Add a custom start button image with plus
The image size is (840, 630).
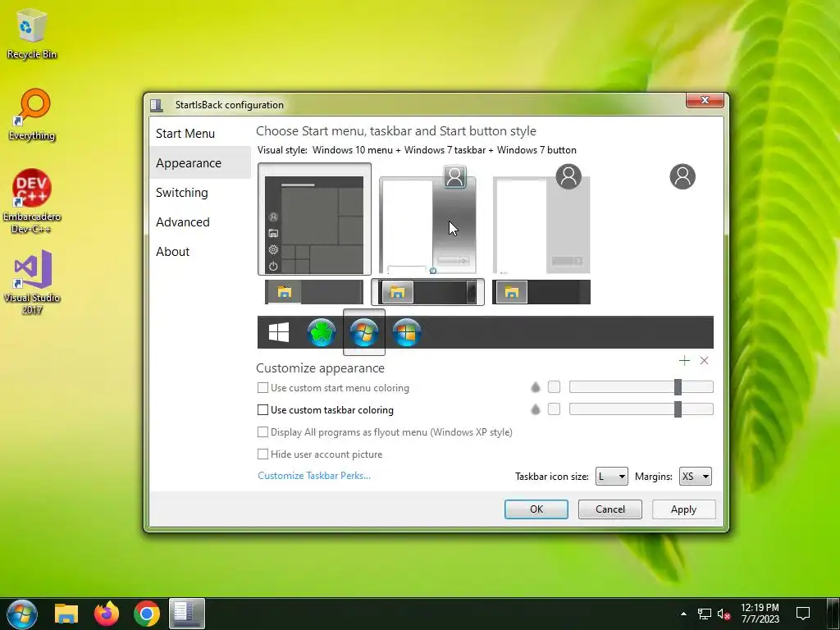pyautogui.click(x=684, y=361)
